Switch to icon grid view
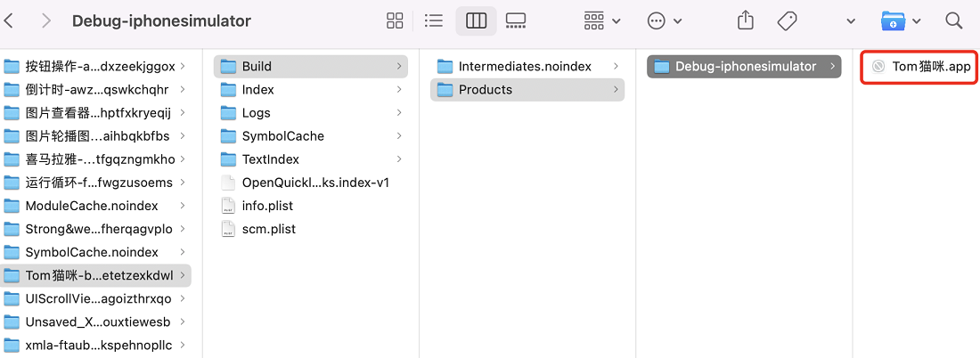 pyautogui.click(x=395, y=21)
